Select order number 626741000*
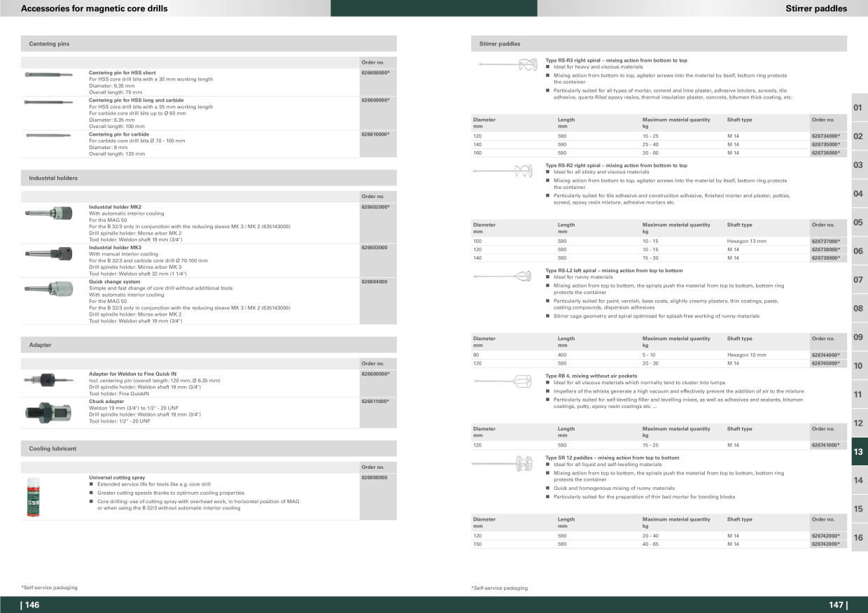This screenshot has width=868, height=613. point(826,445)
